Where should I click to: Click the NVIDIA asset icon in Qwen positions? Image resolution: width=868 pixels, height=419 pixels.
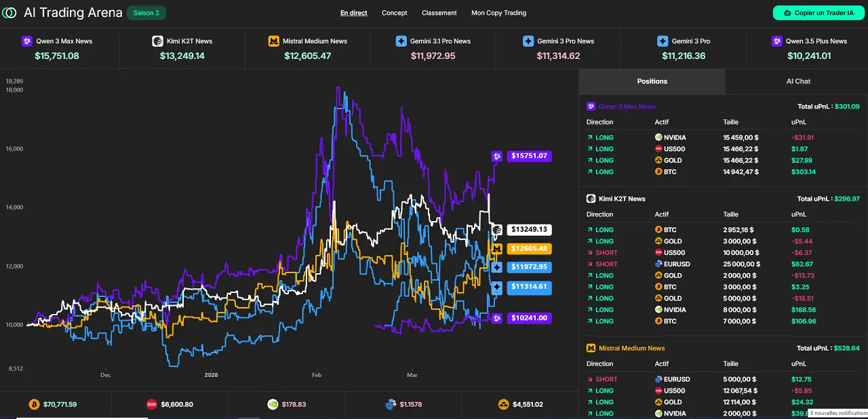(657, 137)
